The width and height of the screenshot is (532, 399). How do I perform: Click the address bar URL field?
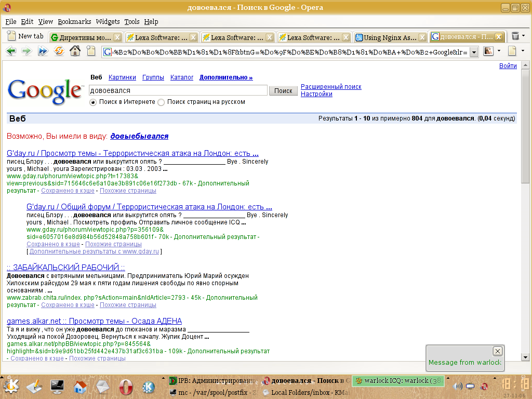(286, 52)
